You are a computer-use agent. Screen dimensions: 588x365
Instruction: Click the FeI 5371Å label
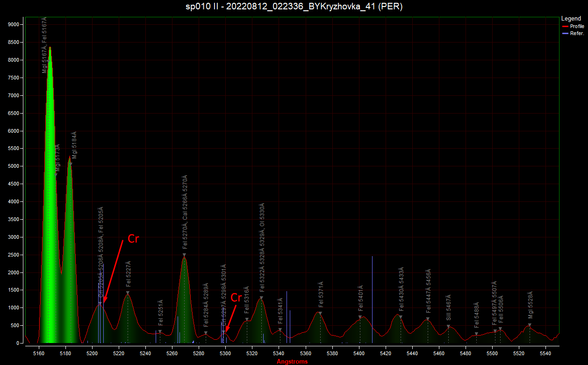[x=321, y=295]
